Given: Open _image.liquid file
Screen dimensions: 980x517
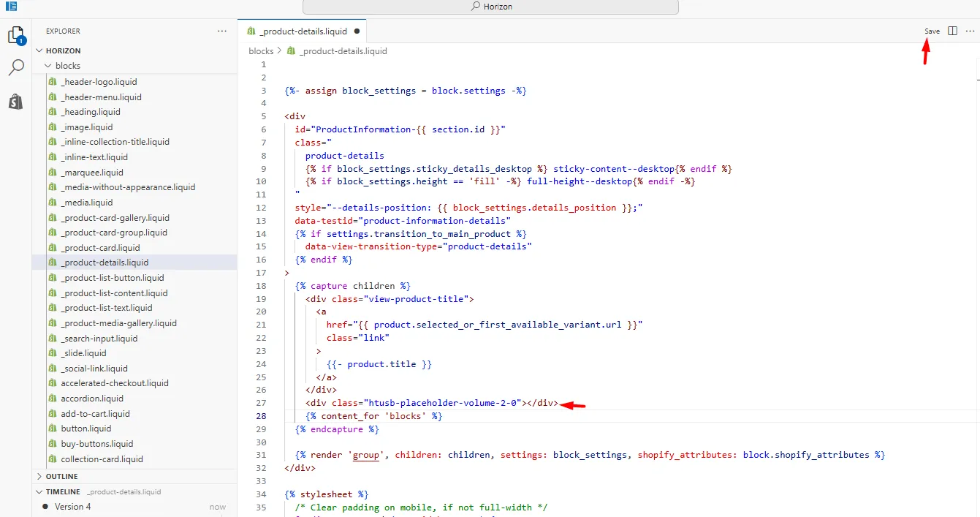Looking at the screenshot, I should pos(87,127).
